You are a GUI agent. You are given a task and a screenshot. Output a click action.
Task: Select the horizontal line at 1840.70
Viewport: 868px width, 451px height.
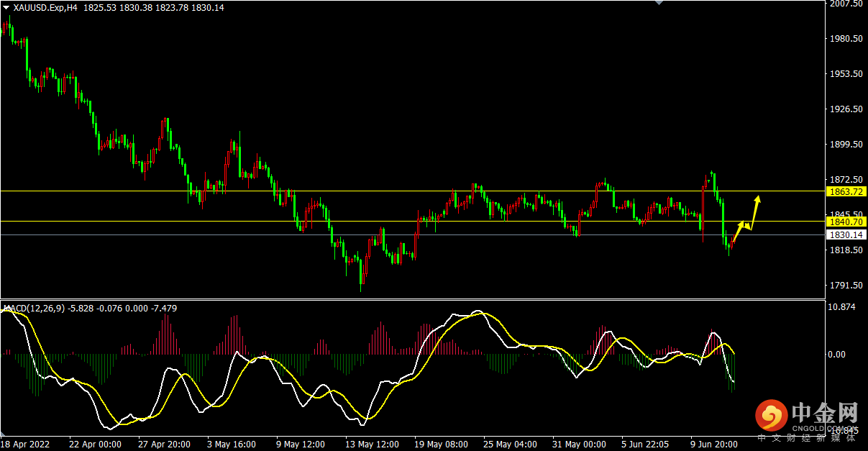(411, 221)
